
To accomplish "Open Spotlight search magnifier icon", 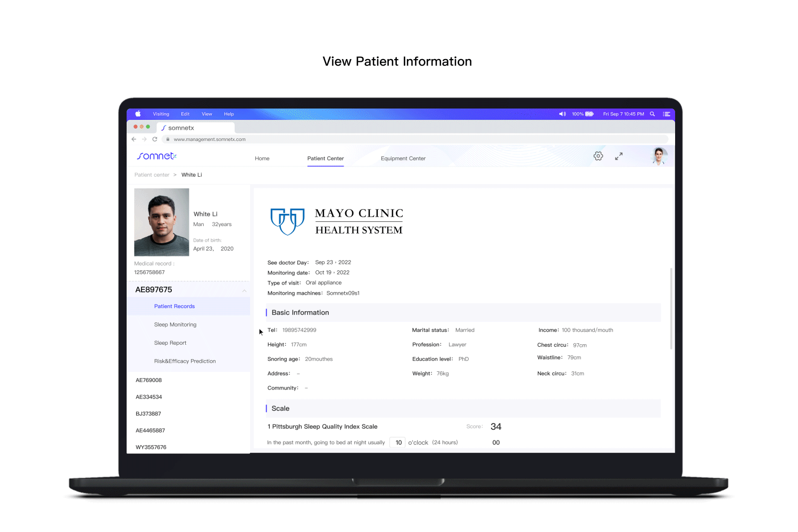I will (652, 114).
